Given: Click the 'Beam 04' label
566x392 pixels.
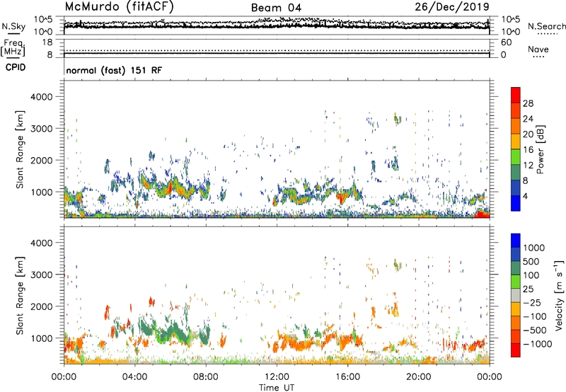Looking at the screenshot, I should pyautogui.click(x=276, y=8).
